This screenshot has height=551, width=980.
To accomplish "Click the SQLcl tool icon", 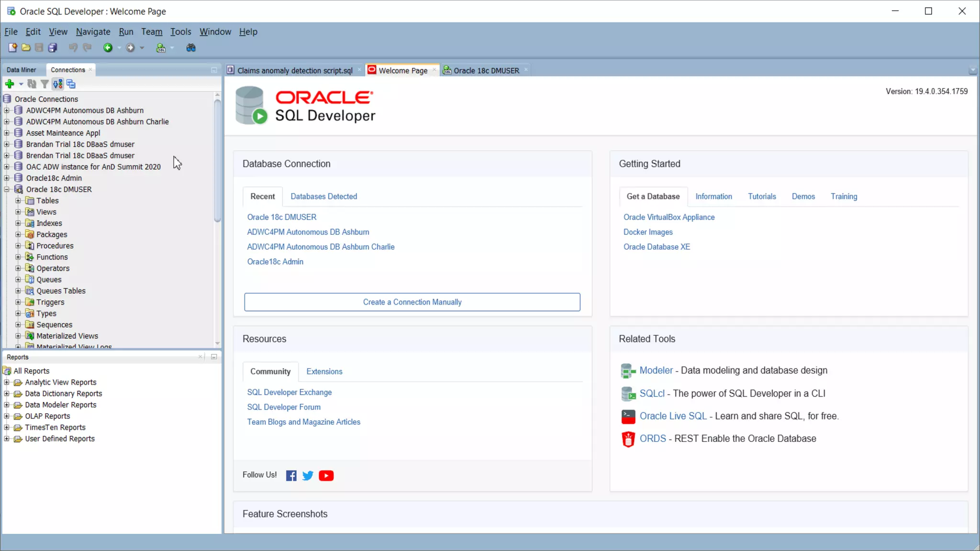I will tap(628, 394).
